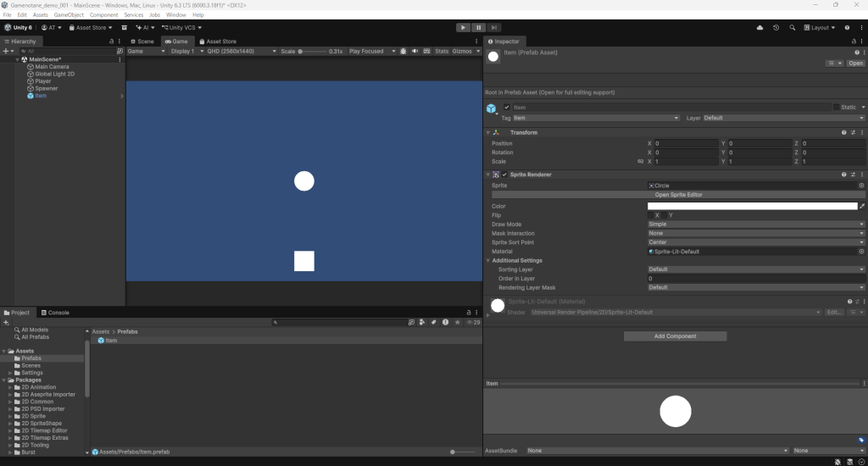
Task: Click the Pause button in the toolbar
Action: tap(478, 28)
